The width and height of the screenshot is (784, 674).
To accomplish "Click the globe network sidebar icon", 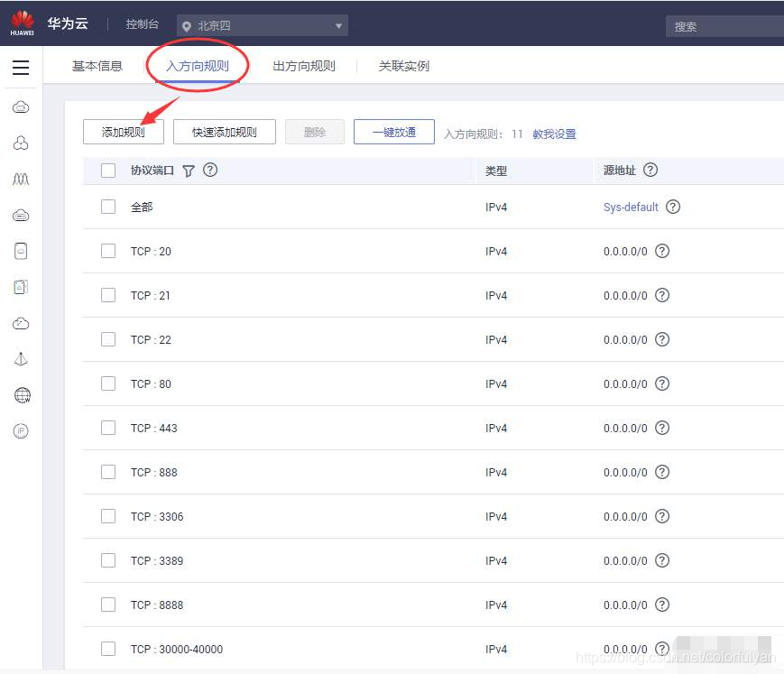I will (x=22, y=395).
